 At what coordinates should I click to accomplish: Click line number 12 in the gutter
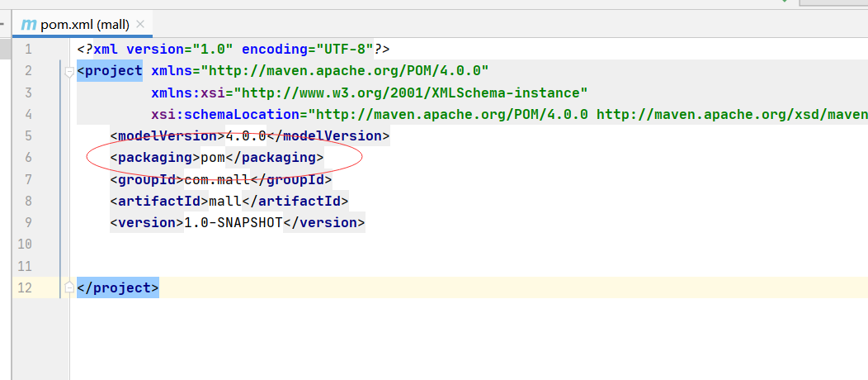click(25, 288)
